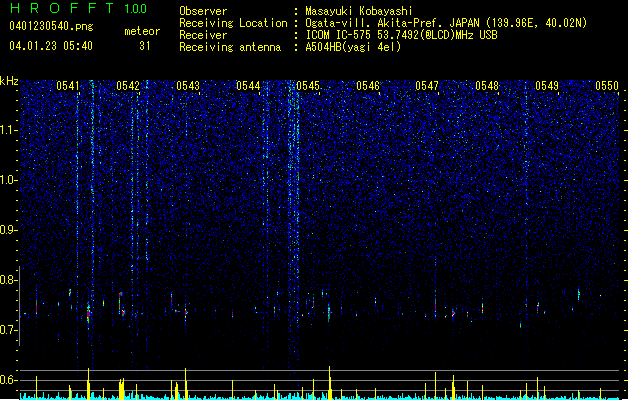Click the 0.8 frequency axis label
The image size is (629, 400).
click(x=9, y=280)
